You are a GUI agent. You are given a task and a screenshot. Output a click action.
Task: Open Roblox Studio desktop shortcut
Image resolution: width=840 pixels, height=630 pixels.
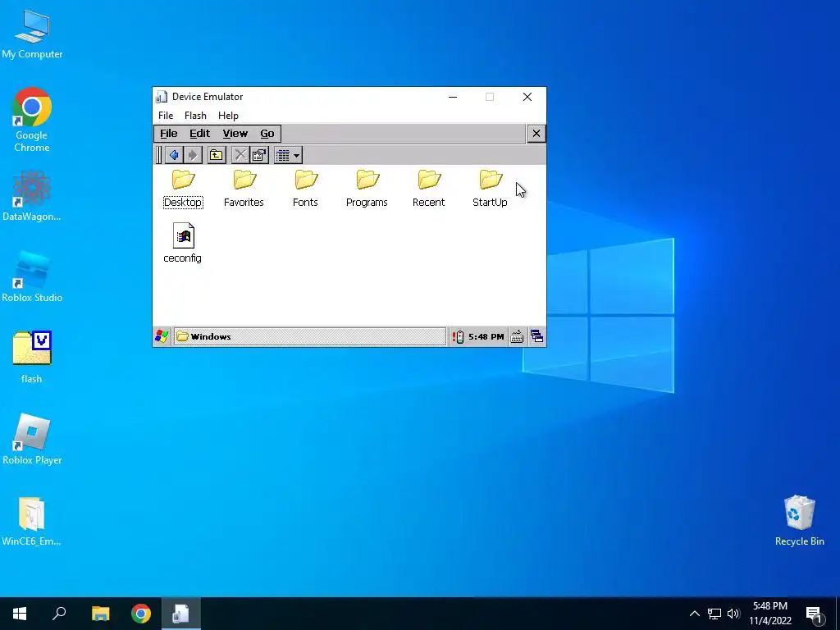32,276
